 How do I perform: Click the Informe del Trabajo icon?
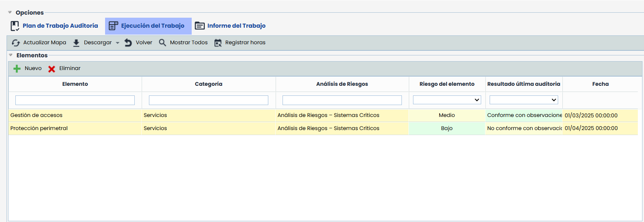tap(199, 26)
